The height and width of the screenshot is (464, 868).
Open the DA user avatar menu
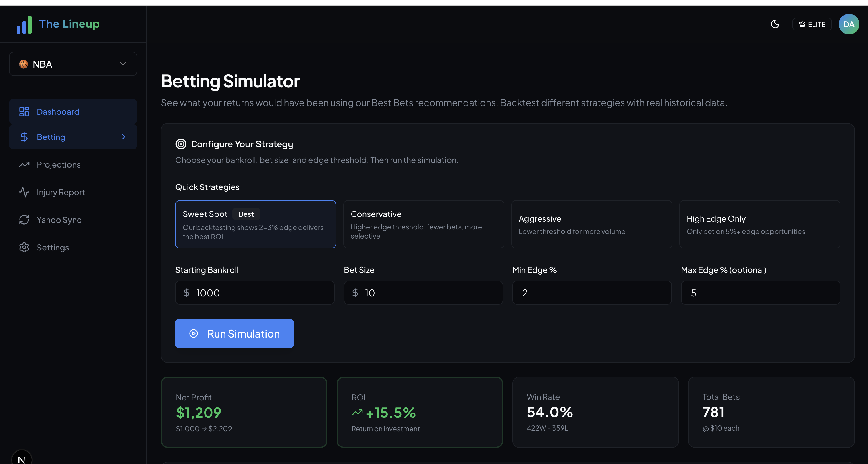point(848,24)
